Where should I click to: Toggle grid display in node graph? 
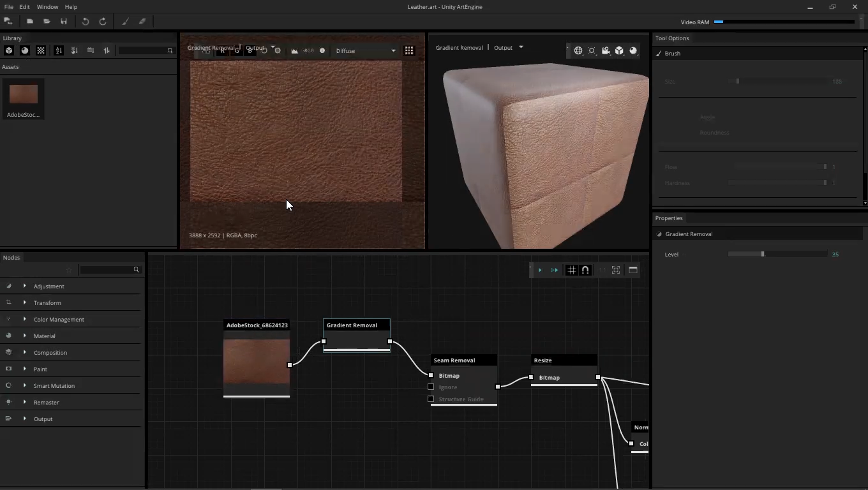(572, 270)
